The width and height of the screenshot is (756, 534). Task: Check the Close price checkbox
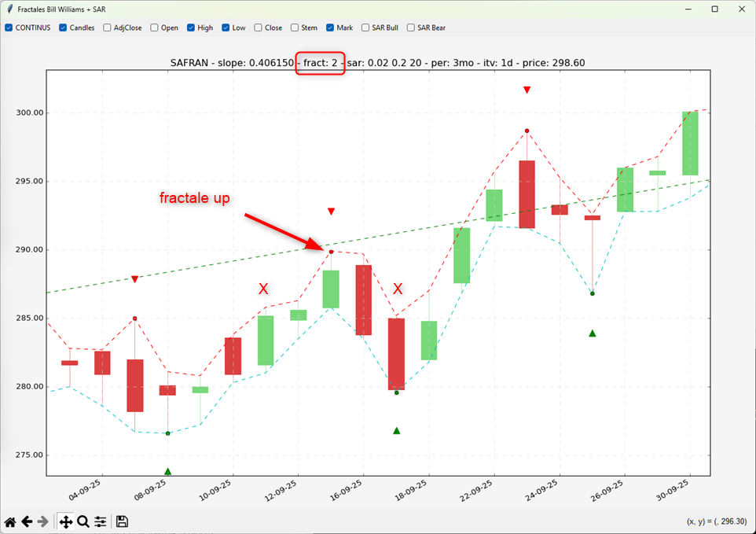pos(259,28)
